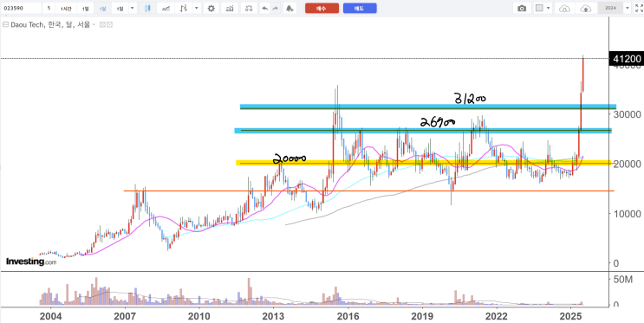This screenshot has height=323, width=644.
Task: Click the 2007 time axis label
Action: click(125, 317)
